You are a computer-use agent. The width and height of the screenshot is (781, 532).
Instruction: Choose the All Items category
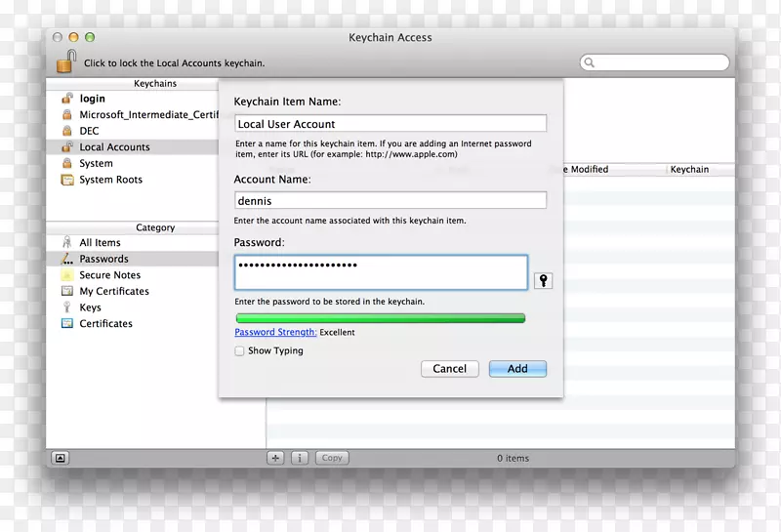(100, 243)
